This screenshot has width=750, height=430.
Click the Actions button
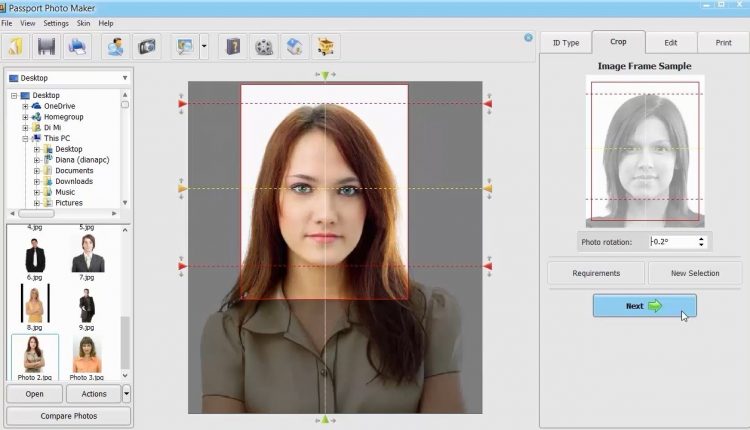(94, 394)
